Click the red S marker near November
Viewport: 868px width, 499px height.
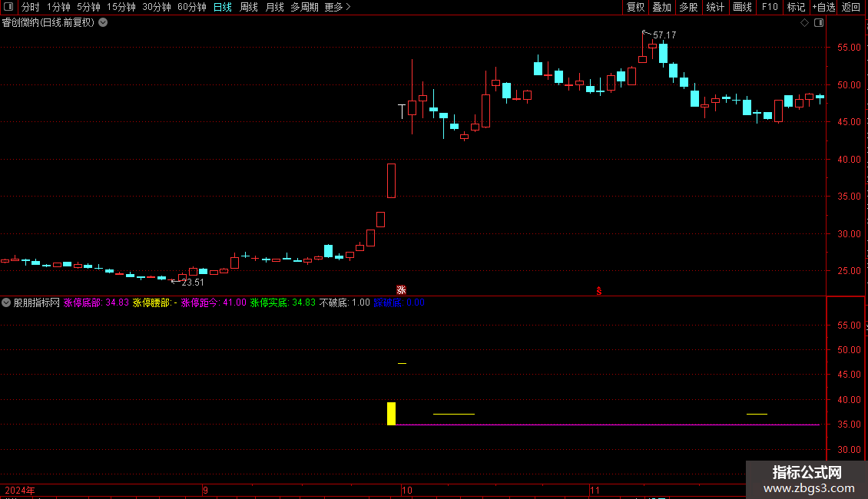[x=599, y=291]
